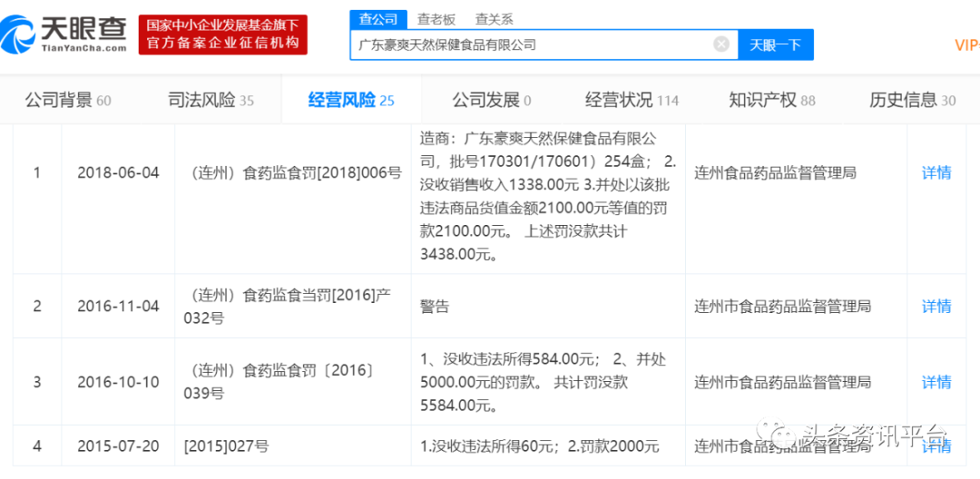Click the penalty content 警告
The image size is (980, 479).
coord(434,306)
